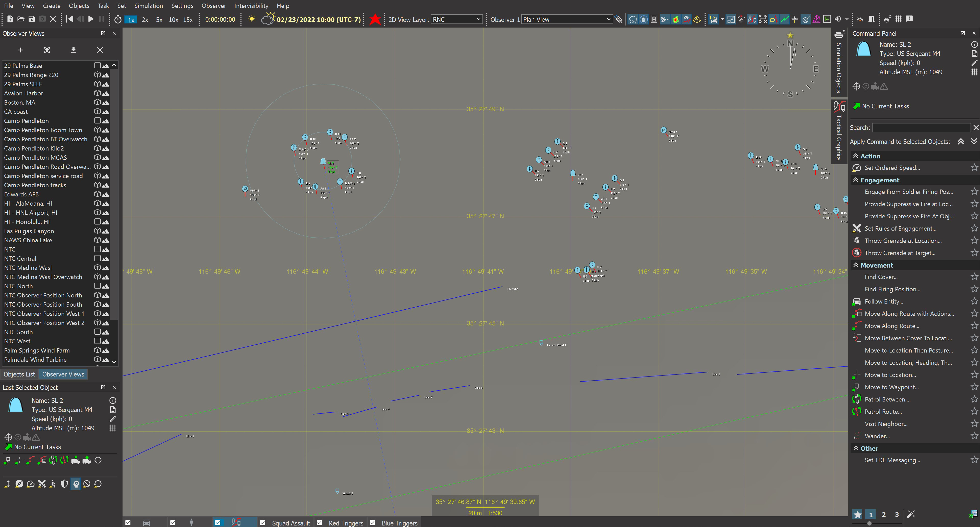Select the Patrol Between command

pyautogui.click(x=886, y=399)
